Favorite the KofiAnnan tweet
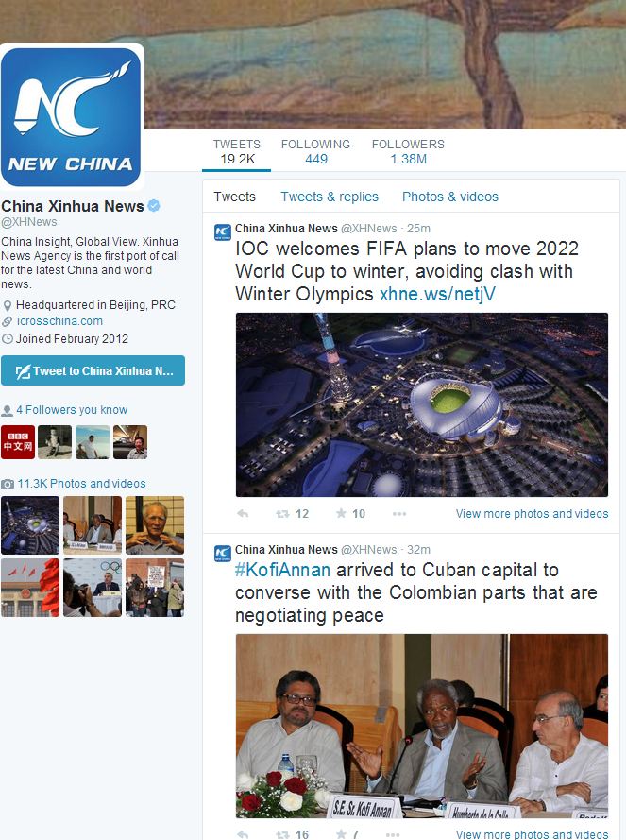626x840 pixels. (x=347, y=834)
